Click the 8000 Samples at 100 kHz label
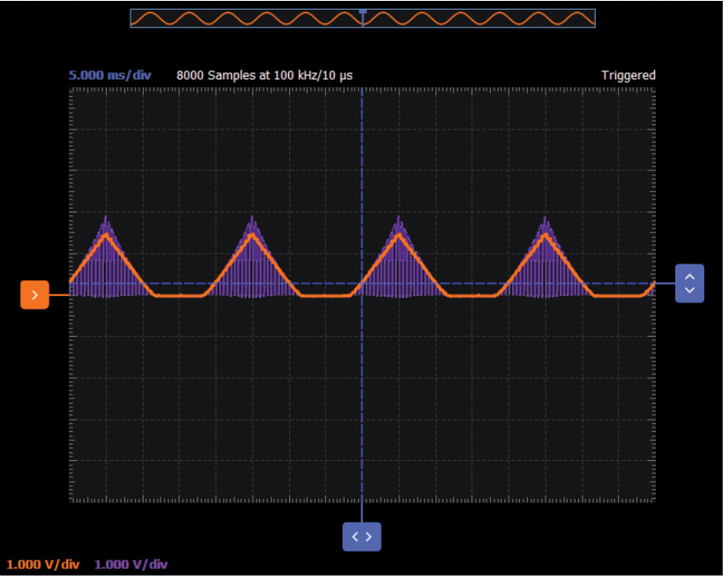This screenshot has width=728, height=580. (264, 76)
